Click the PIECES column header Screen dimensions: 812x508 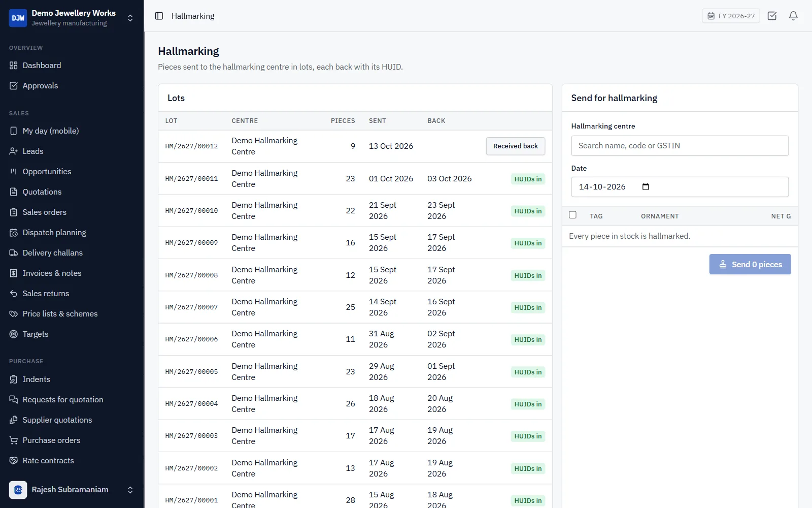click(343, 121)
